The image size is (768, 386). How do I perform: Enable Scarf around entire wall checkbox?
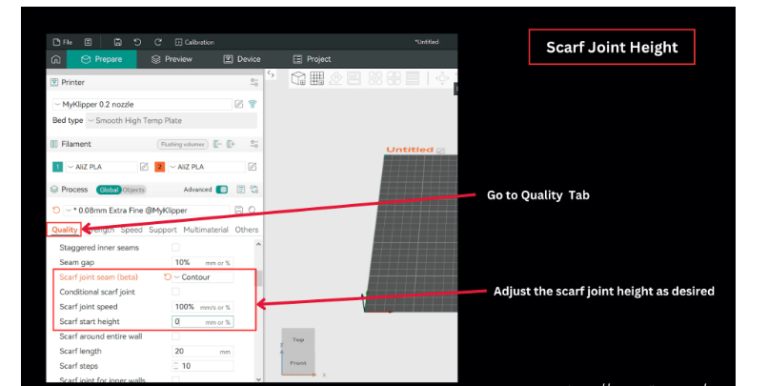pos(176,337)
